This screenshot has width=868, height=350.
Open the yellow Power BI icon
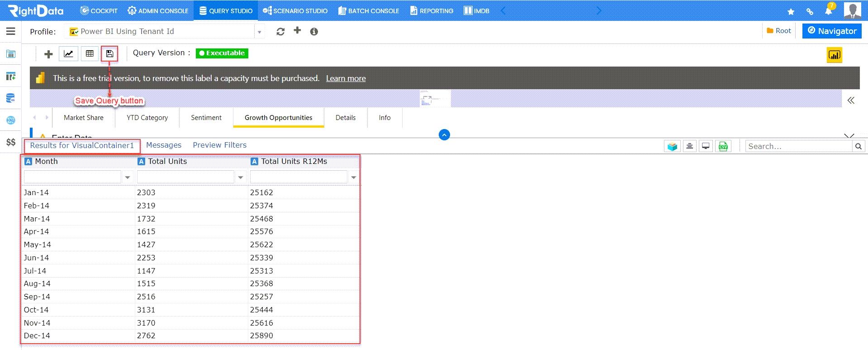pyautogui.click(x=834, y=55)
